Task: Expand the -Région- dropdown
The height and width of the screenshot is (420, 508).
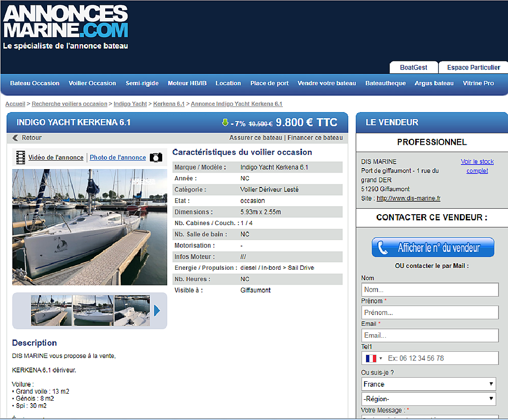Action: point(430,399)
